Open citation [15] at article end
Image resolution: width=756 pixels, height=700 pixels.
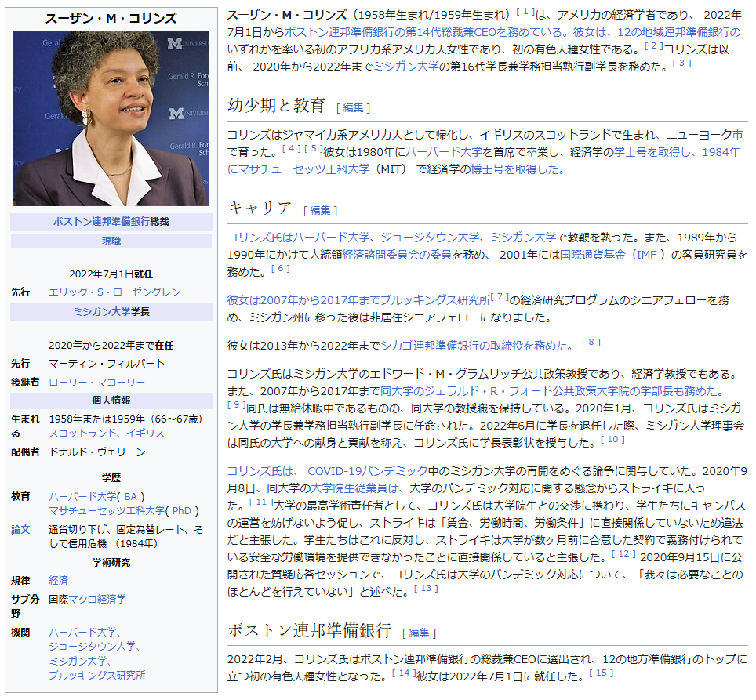602,673
